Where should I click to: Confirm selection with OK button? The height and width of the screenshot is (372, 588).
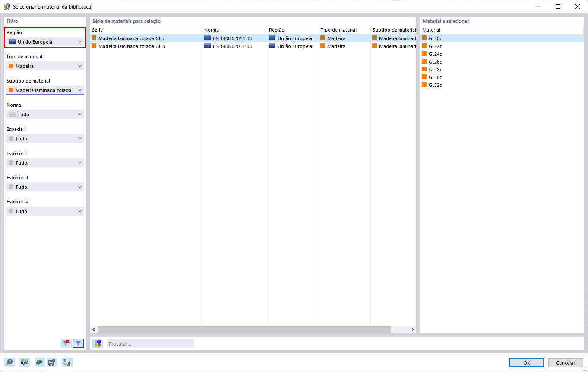click(x=526, y=362)
